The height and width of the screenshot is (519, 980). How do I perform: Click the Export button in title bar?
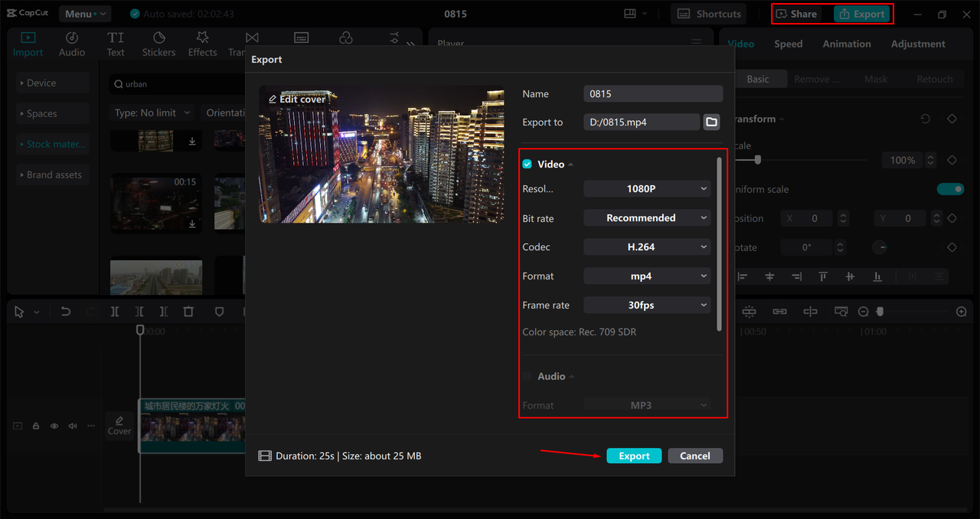[x=862, y=14]
